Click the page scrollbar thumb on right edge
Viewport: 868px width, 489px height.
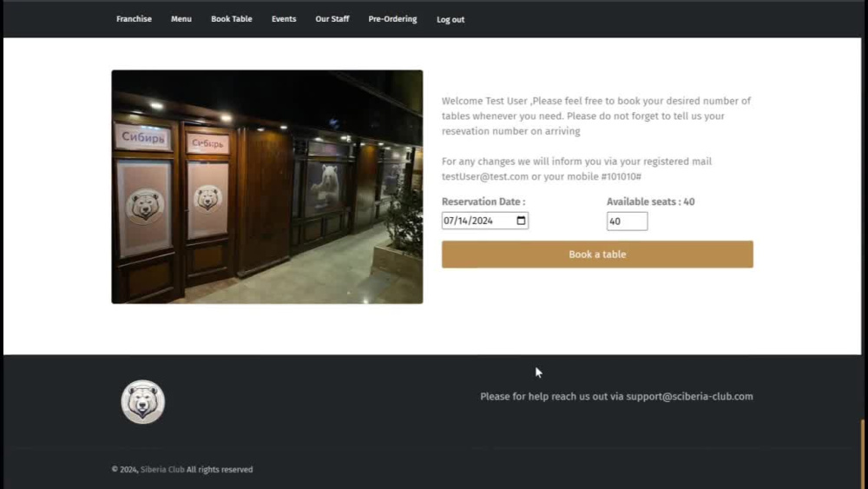point(863,454)
